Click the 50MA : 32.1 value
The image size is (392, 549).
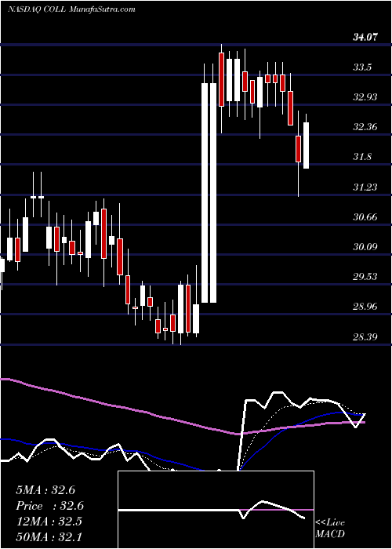tap(49, 536)
